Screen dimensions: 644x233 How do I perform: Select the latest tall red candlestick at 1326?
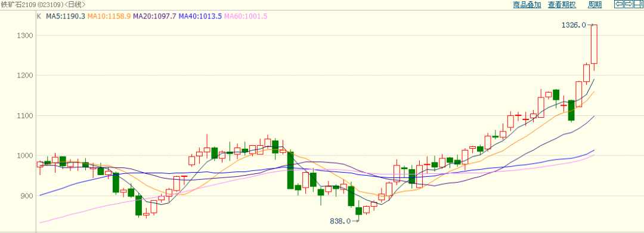[594, 44]
